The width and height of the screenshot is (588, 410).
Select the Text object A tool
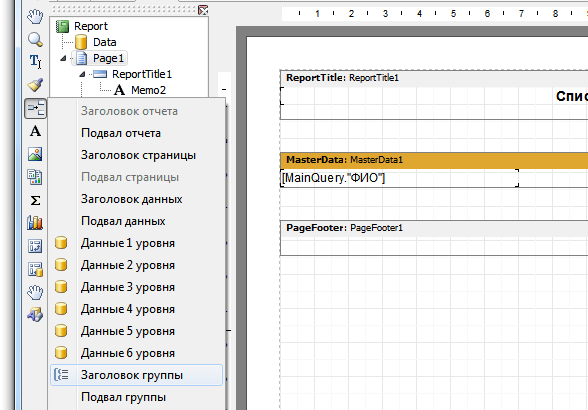tap(35, 131)
